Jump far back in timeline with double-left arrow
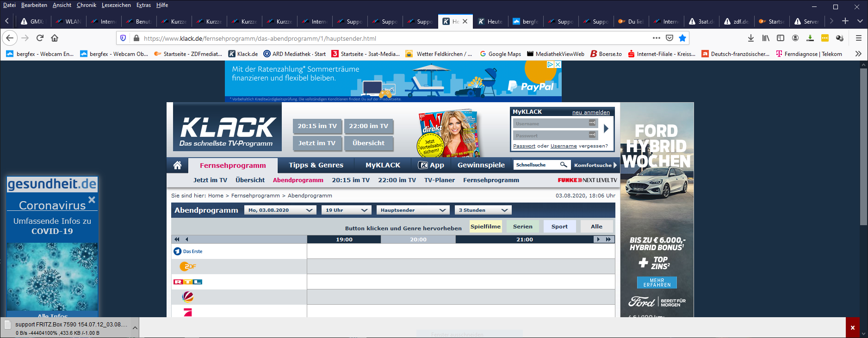This screenshot has height=338, width=868. (x=177, y=239)
